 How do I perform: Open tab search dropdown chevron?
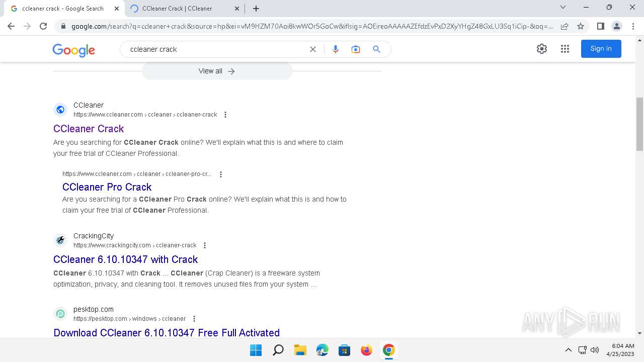563,7
